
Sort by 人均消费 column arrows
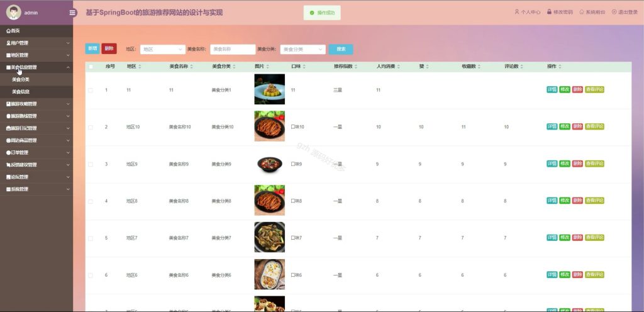pyautogui.click(x=398, y=67)
